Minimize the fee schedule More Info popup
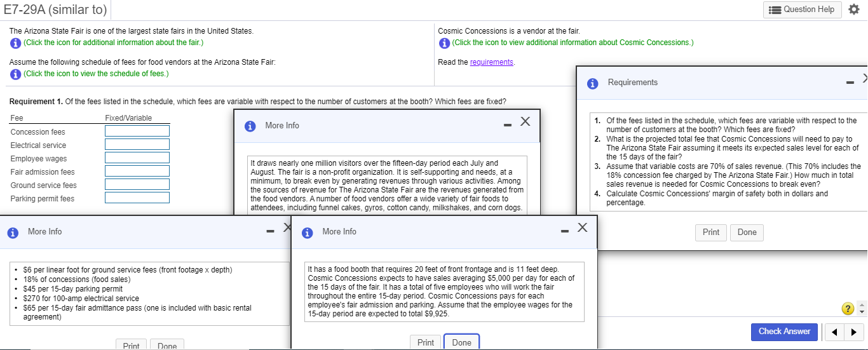The width and height of the screenshot is (868, 350). click(271, 231)
